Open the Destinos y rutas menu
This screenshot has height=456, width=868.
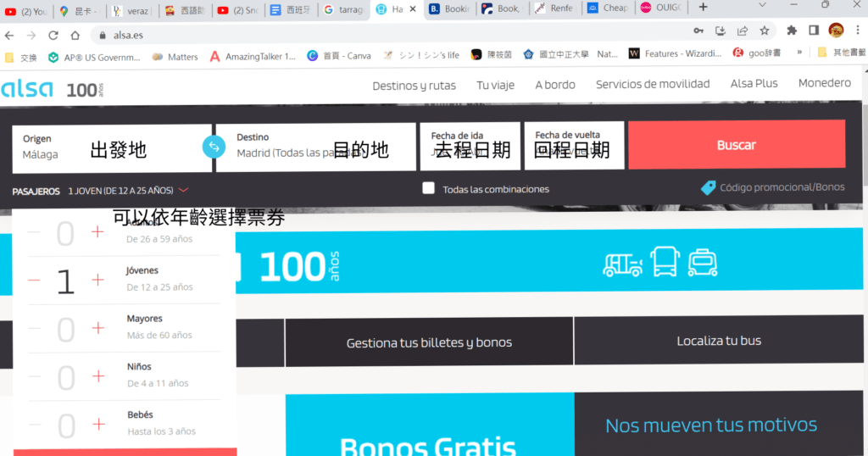414,86
